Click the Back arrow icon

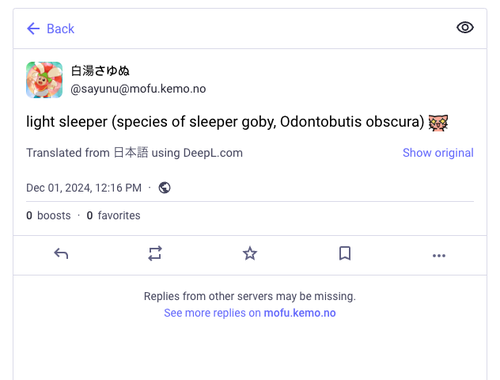(x=33, y=29)
